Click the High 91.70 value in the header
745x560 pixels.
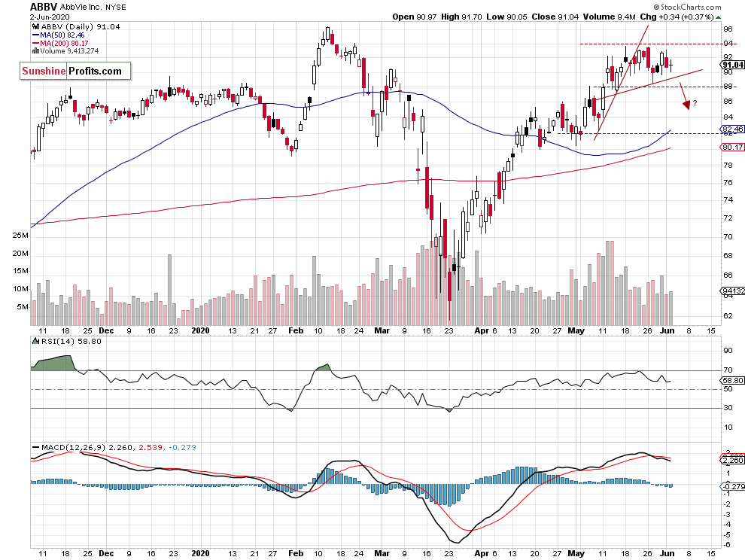461,17
